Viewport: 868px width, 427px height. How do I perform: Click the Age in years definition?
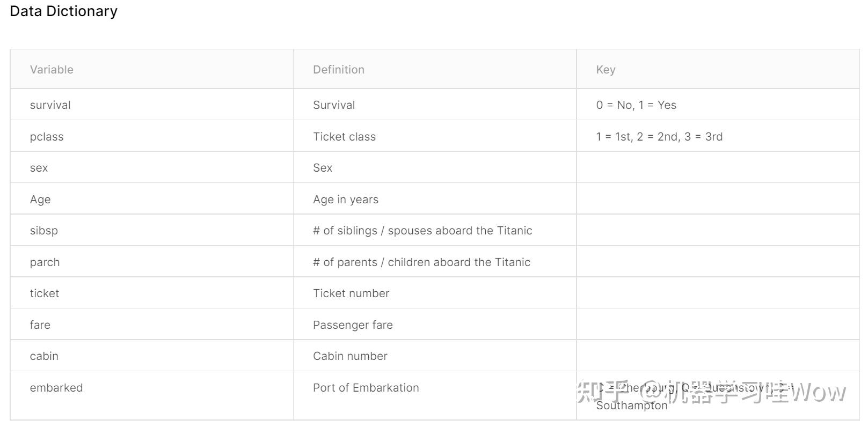click(x=345, y=200)
